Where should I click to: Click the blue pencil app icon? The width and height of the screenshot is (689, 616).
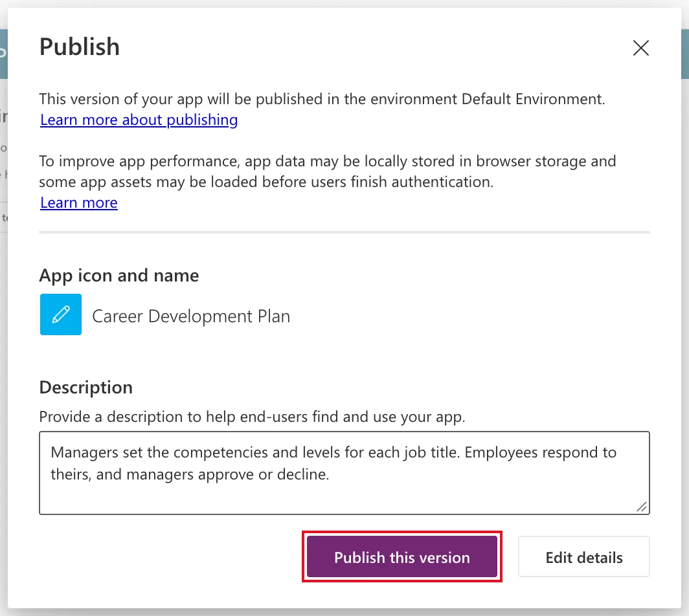tap(61, 314)
